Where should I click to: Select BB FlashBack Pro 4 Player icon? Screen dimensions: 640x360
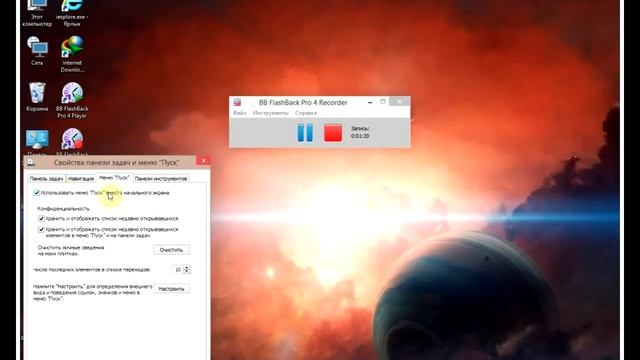[x=72, y=100]
